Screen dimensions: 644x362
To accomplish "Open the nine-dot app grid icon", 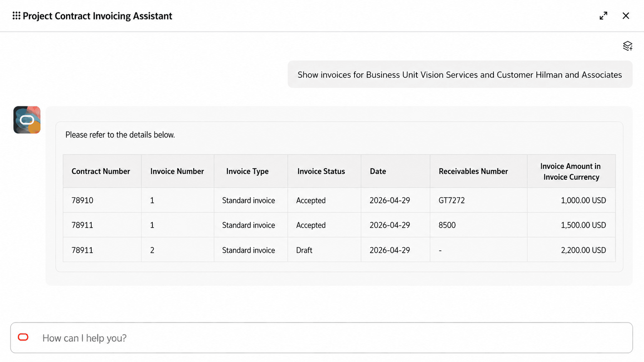I will point(16,16).
